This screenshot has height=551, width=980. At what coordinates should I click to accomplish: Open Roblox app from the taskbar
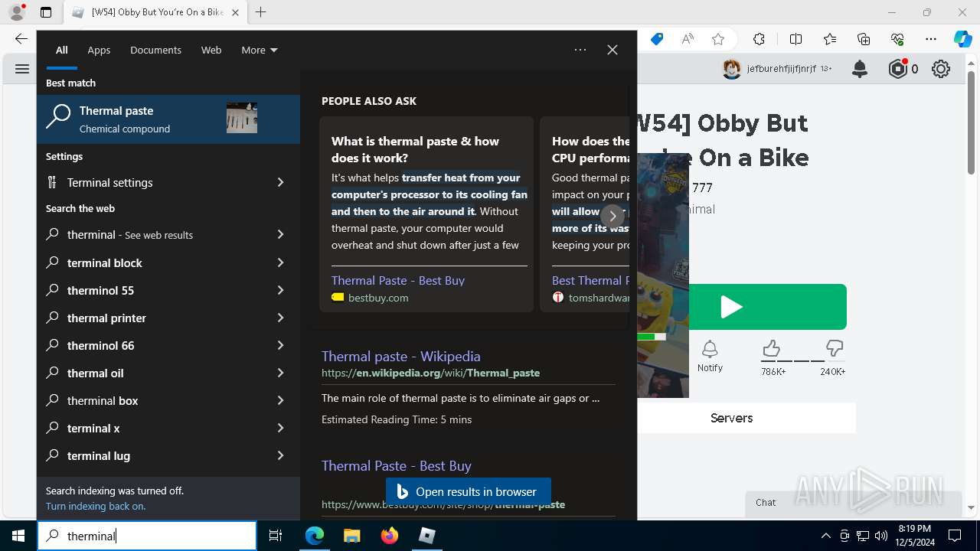point(427,536)
